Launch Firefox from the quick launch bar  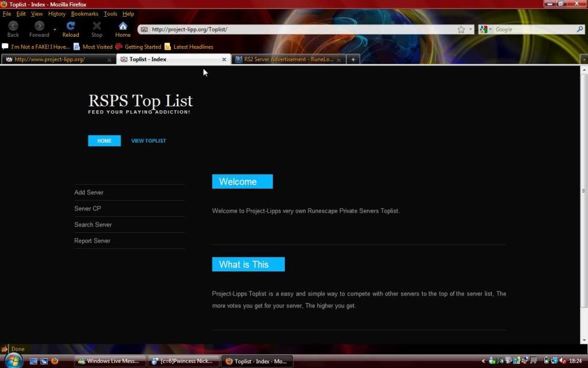pos(55,361)
